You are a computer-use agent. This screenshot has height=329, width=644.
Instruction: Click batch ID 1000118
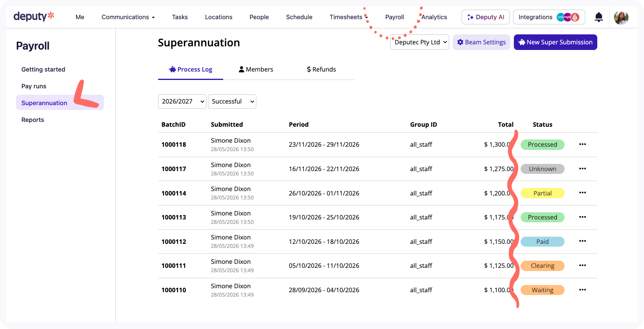point(174,145)
